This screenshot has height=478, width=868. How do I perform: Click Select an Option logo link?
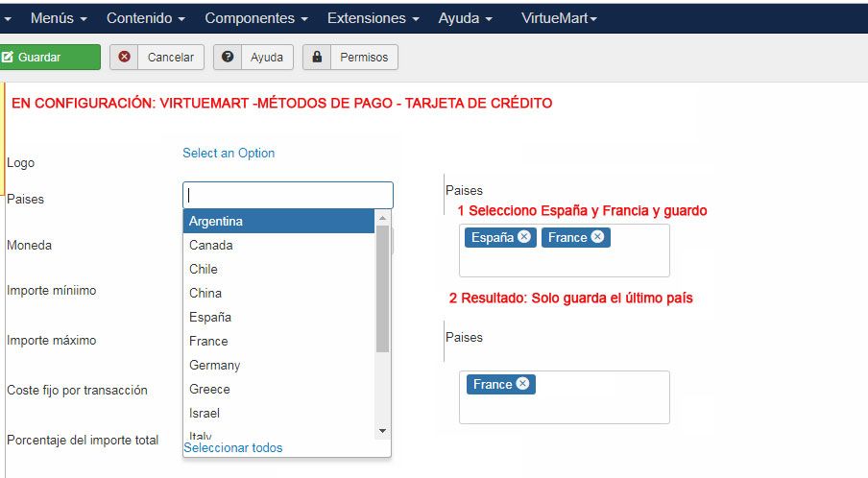(229, 154)
